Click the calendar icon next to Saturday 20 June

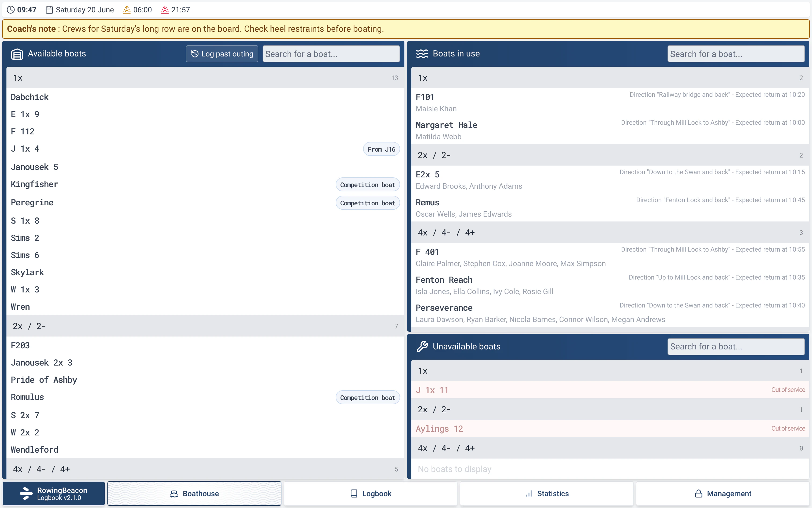click(49, 10)
